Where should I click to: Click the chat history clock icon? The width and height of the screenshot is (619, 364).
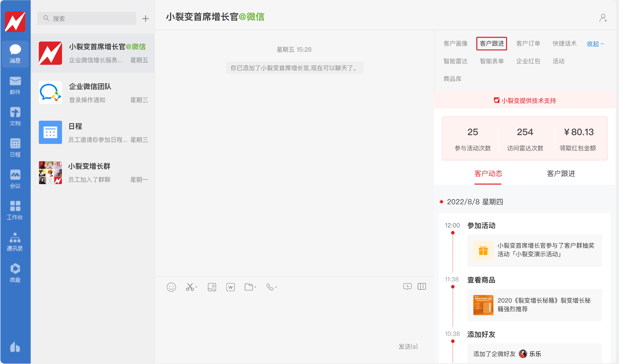408,286
